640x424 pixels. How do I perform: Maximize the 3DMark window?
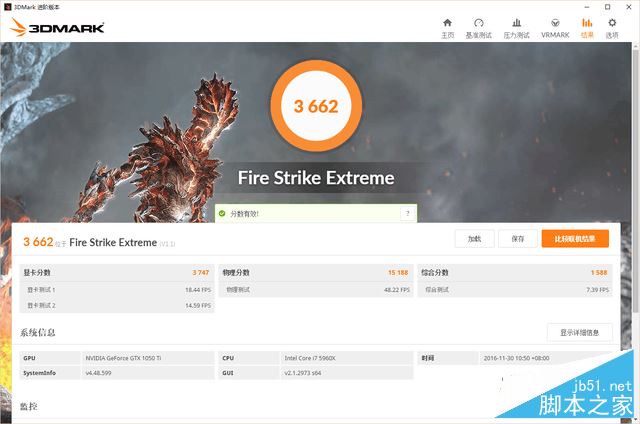coord(607,7)
